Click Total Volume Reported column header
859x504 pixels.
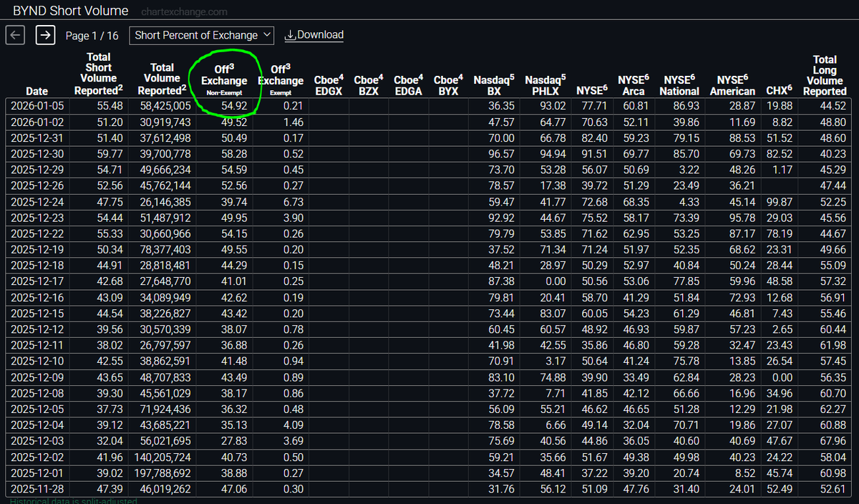tap(162, 79)
